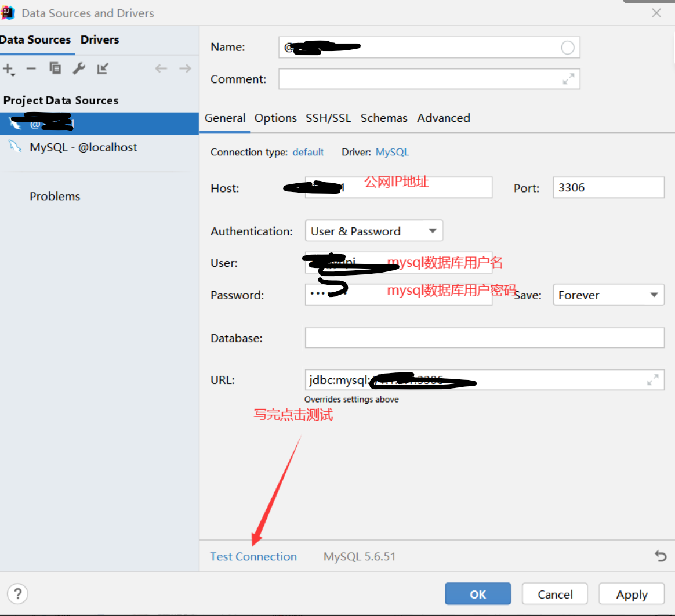Switch to the SSH/SSL tab
The height and width of the screenshot is (616, 675).
point(328,118)
